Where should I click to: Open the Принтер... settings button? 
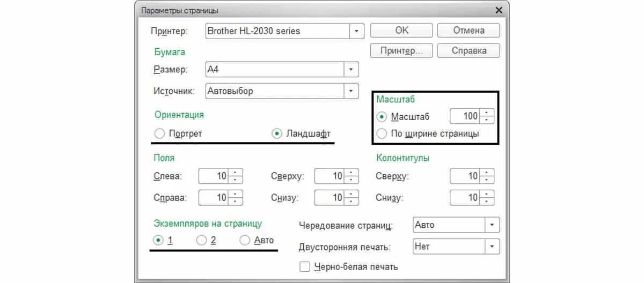click(402, 51)
